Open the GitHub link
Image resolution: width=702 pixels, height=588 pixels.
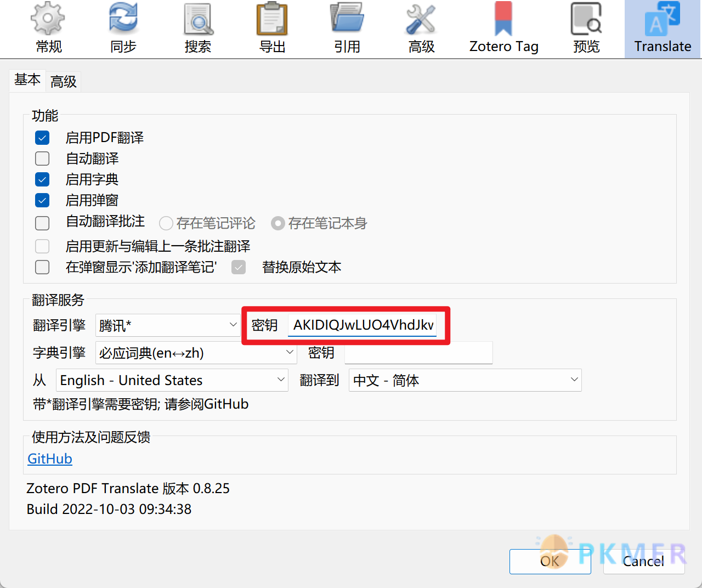[50, 459]
